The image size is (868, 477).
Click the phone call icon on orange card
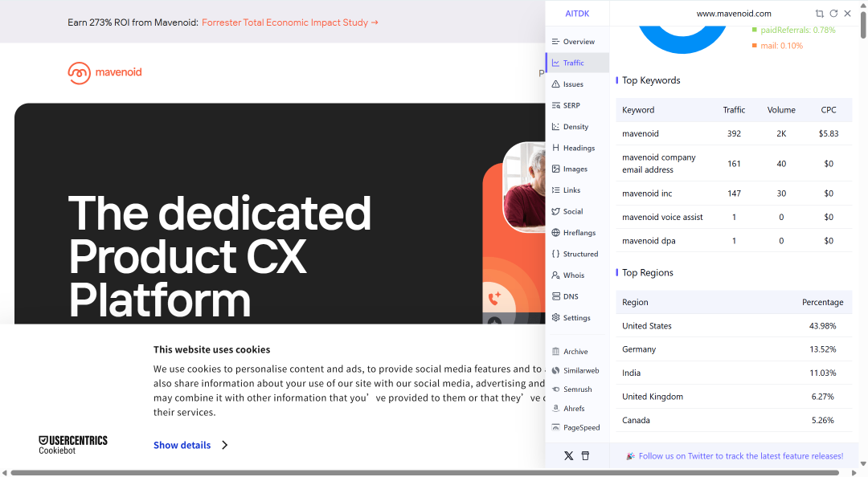pos(494,299)
